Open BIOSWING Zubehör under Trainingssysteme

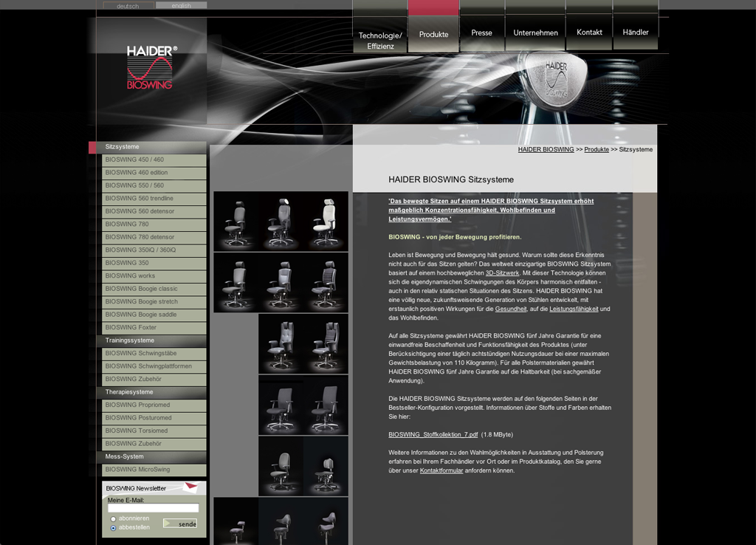[154, 379]
